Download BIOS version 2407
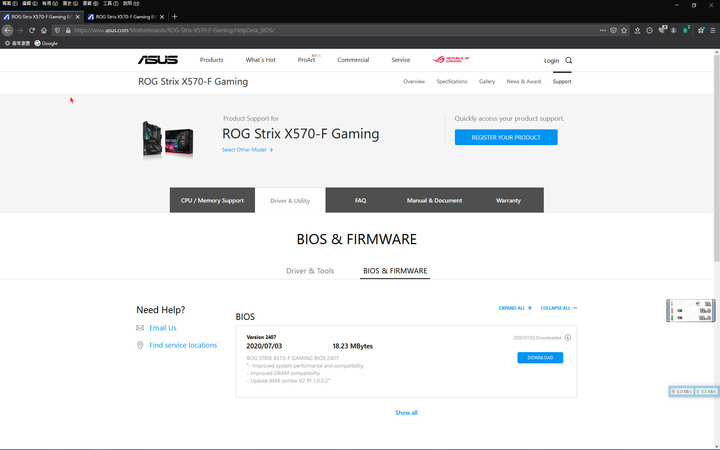720x450 pixels. pyautogui.click(x=540, y=358)
